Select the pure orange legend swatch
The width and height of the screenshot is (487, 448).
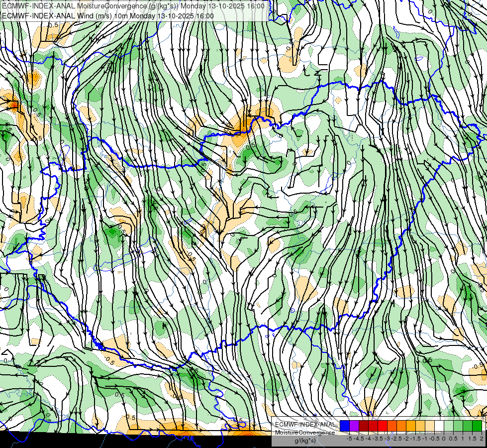coord(401,426)
